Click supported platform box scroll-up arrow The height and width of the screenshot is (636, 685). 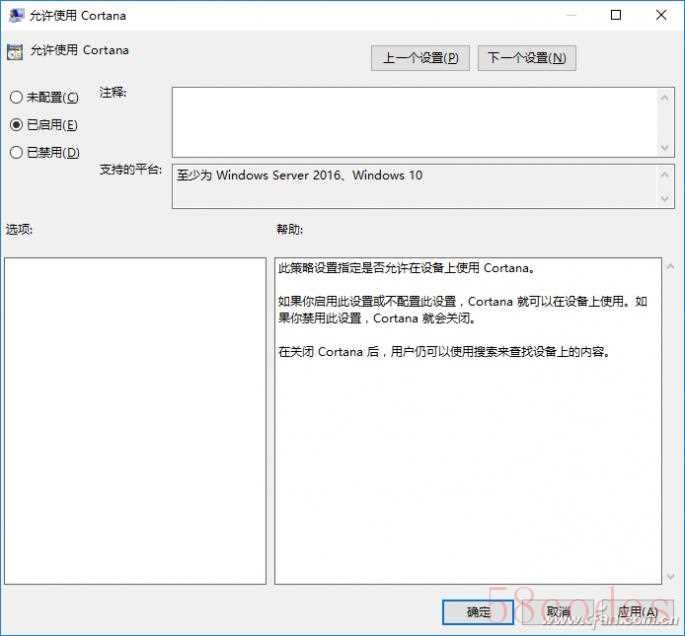[x=665, y=175]
